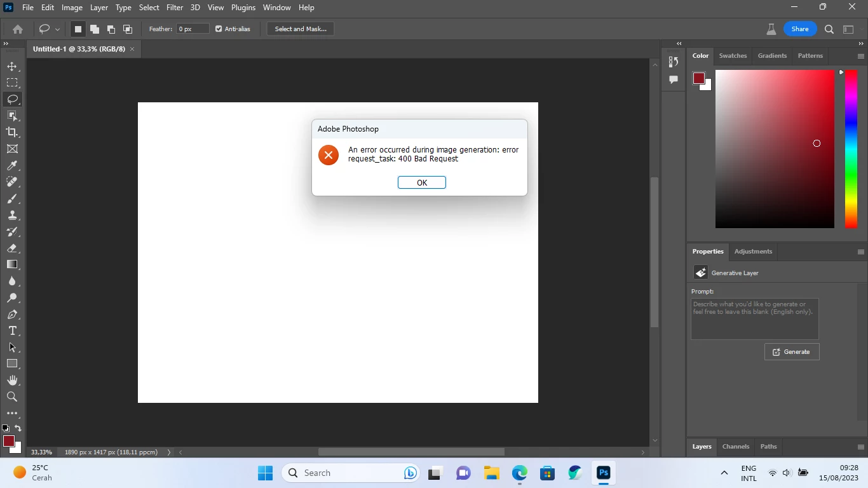The image size is (868, 488).
Task: Open the Layer menu
Action: (x=98, y=8)
